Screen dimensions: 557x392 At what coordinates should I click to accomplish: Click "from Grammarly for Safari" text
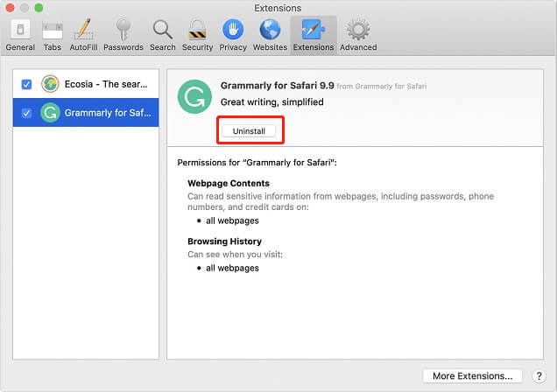[x=382, y=87]
